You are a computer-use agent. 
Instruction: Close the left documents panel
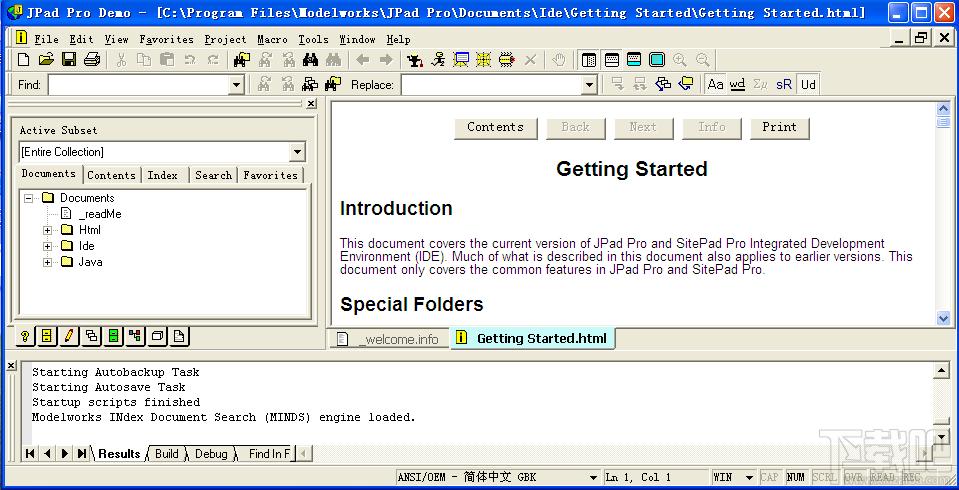(311, 104)
